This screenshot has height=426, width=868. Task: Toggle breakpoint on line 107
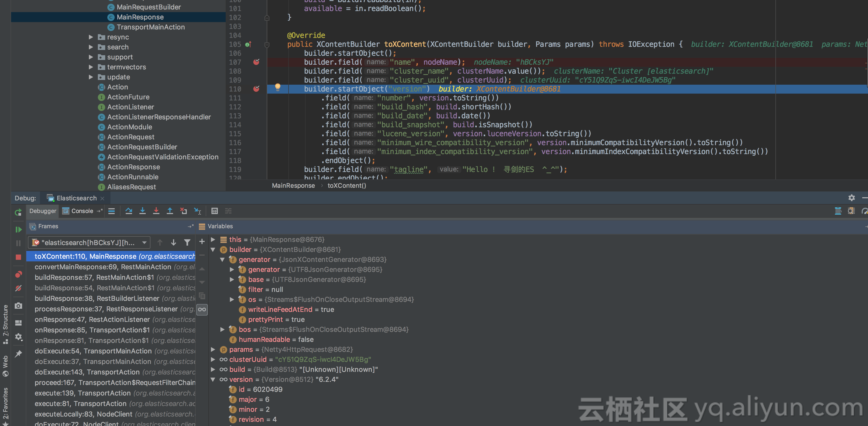click(x=256, y=62)
